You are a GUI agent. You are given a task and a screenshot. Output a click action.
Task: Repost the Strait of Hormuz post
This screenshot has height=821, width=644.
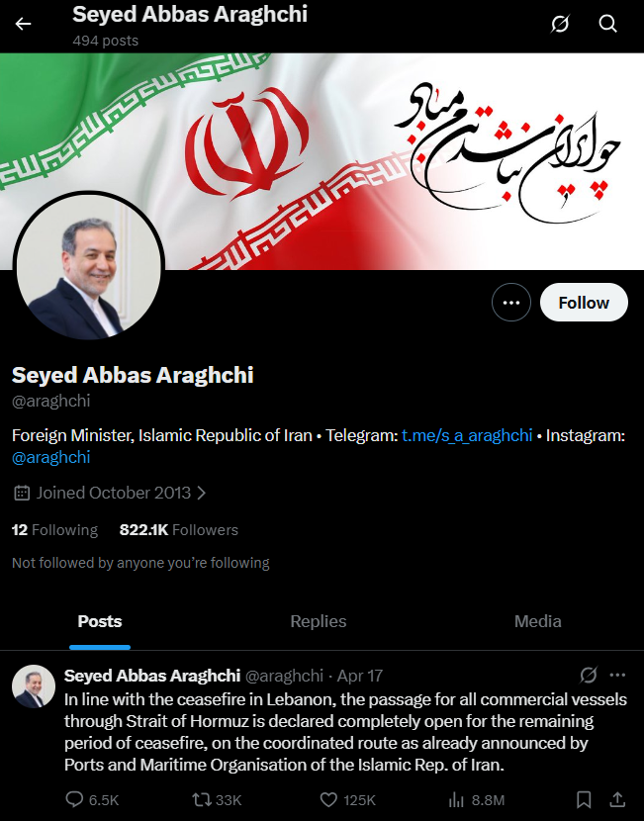pyautogui.click(x=217, y=799)
